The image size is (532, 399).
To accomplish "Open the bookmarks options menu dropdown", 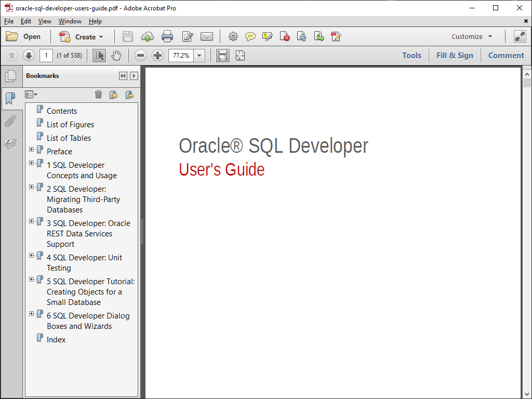I will click(31, 95).
